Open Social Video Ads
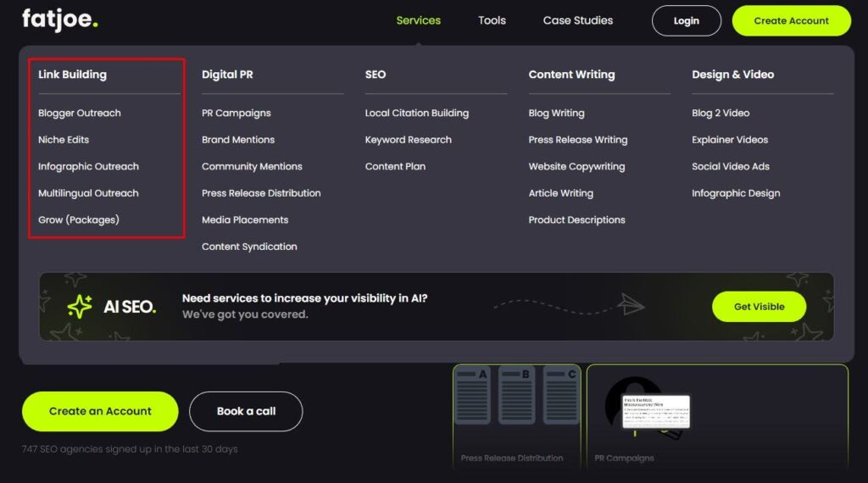Image resolution: width=868 pixels, height=483 pixels. click(731, 167)
